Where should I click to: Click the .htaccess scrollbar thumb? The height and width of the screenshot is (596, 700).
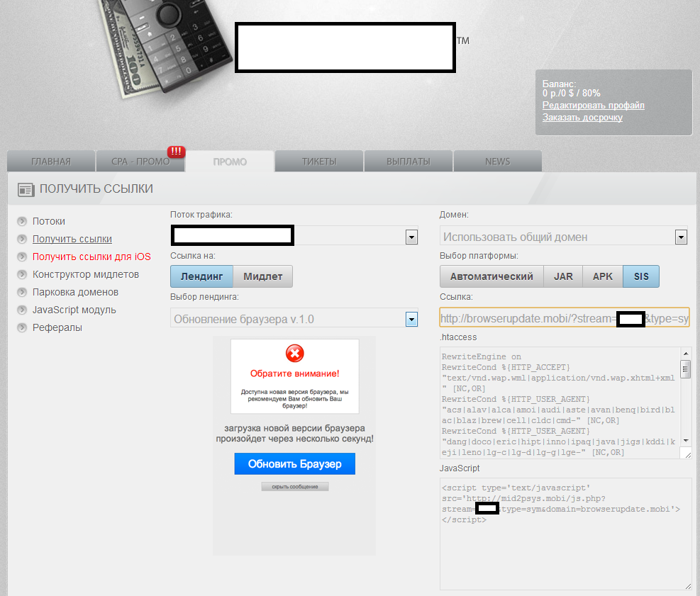point(686,369)
